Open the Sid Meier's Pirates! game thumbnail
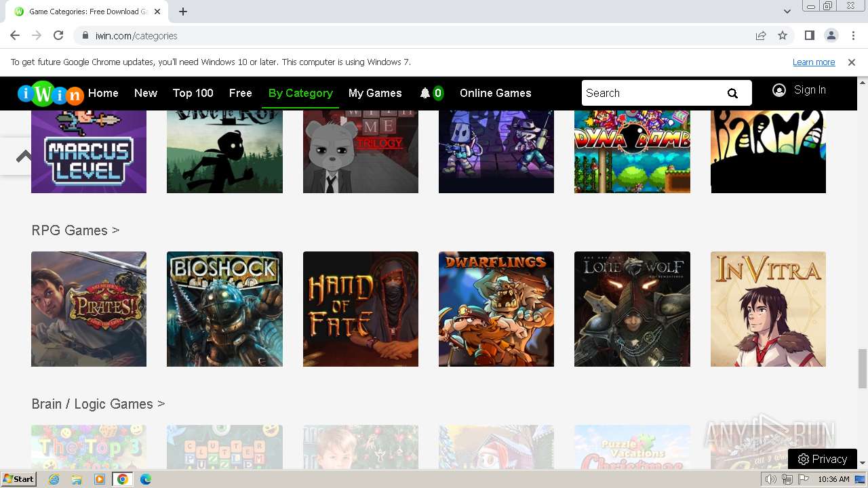868x488 pixels. [x=89, y=309]
